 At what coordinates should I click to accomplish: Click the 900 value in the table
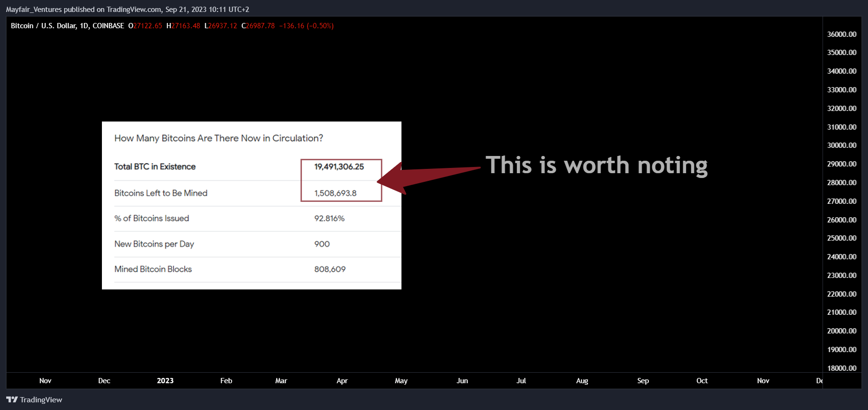322,244
